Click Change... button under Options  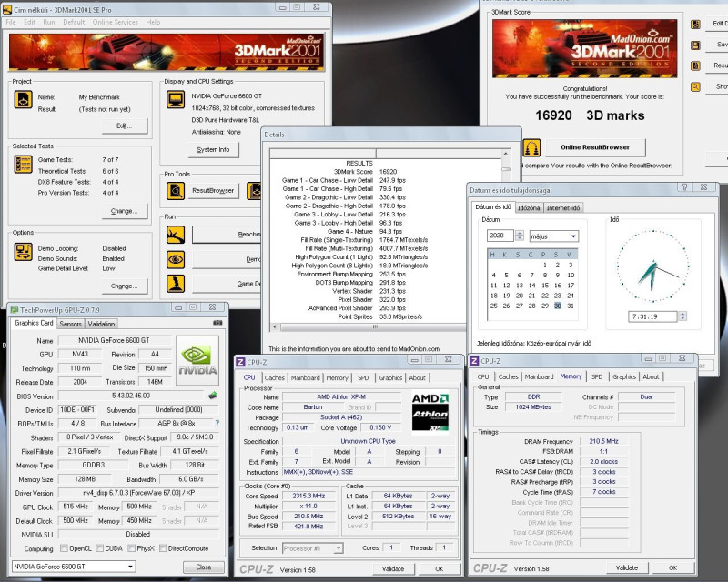pos(125,286)
